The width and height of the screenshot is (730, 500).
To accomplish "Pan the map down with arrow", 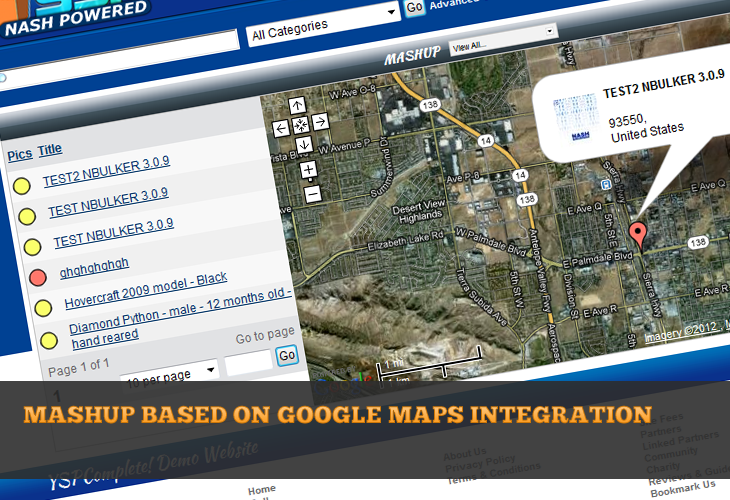I will (x=304, y=144).
